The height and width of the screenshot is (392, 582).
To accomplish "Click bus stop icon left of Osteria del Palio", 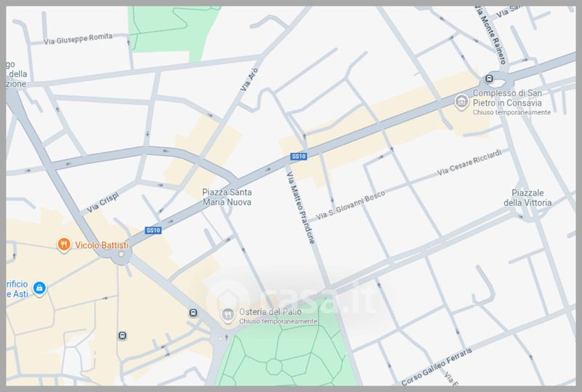I will tap(194, 313).
